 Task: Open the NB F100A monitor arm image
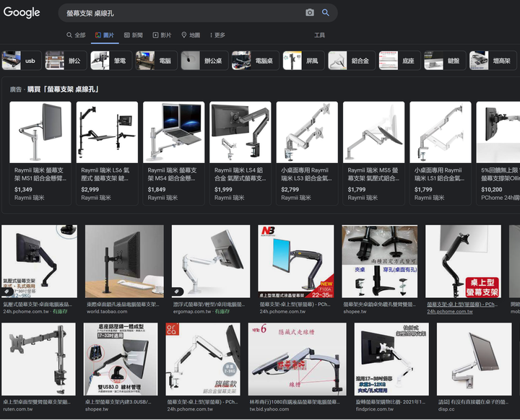point(296,261)
